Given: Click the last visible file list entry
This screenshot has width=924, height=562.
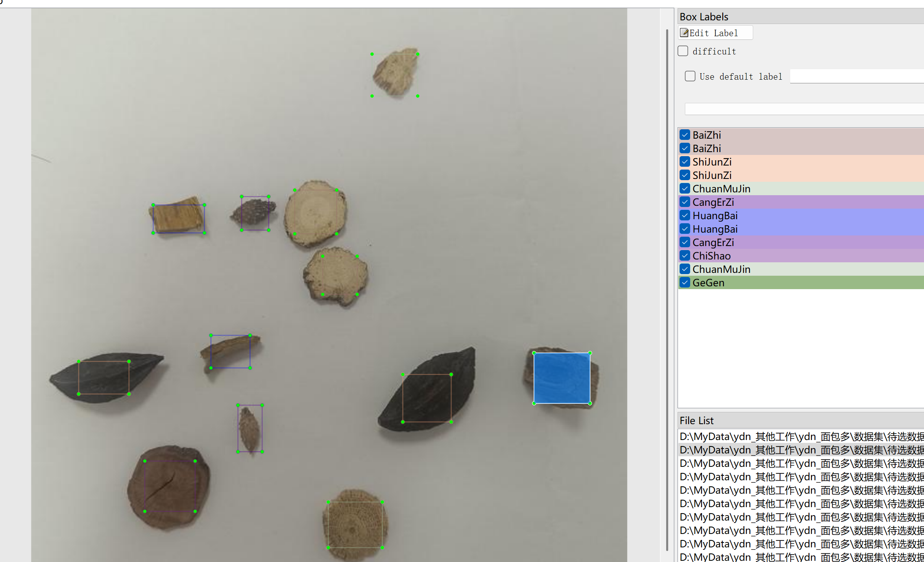Looking at the screenshot, I should point(797,557).
